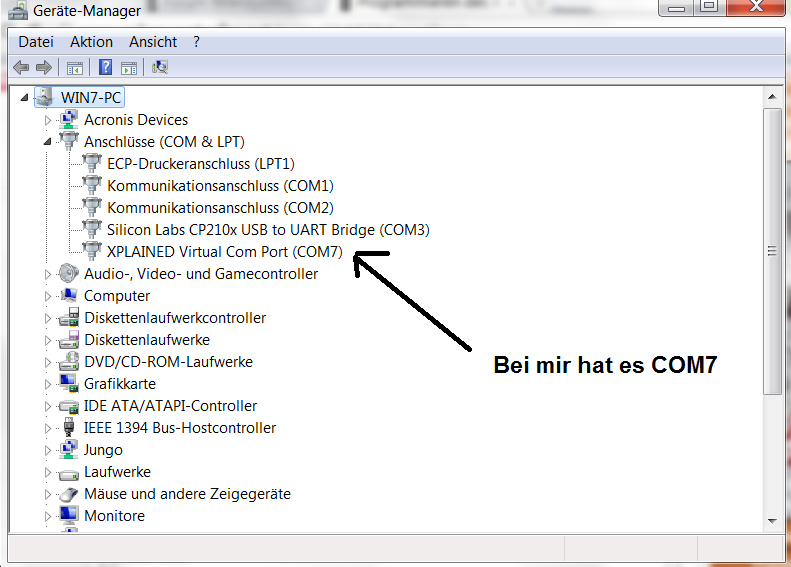Open the Datei menu
This screenshot has height=567, width=791.
[36, 42]
